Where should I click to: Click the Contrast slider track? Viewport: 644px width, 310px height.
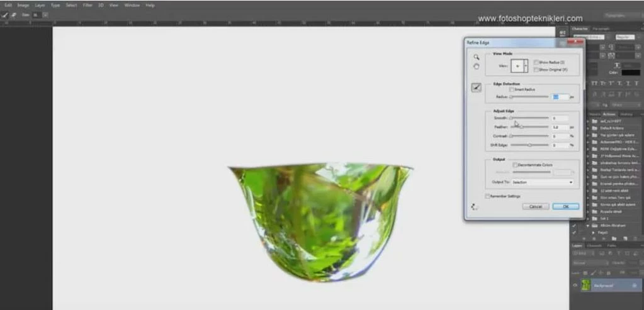pyautogui.click(x=529, y=136)
